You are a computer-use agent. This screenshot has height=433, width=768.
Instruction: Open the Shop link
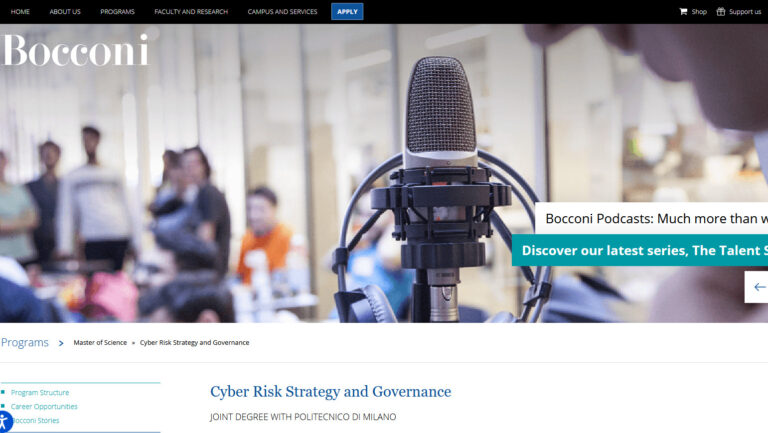coord(699,12)
